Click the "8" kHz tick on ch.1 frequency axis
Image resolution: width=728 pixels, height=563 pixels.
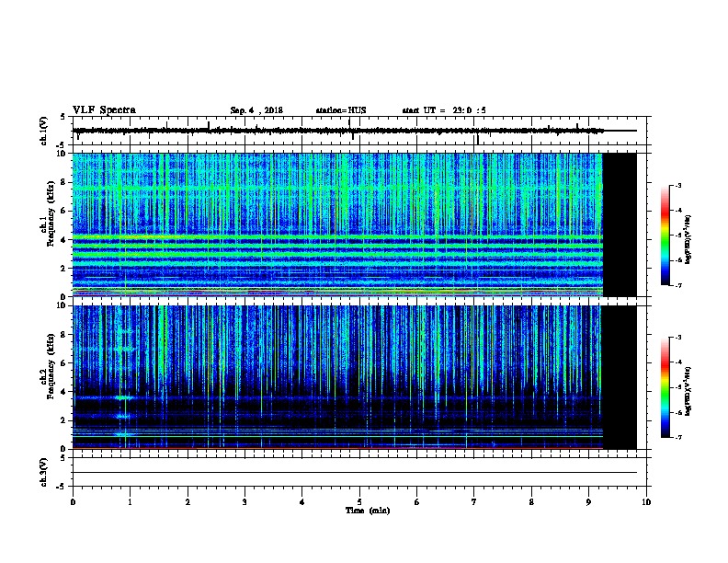(x=64, y=182)
